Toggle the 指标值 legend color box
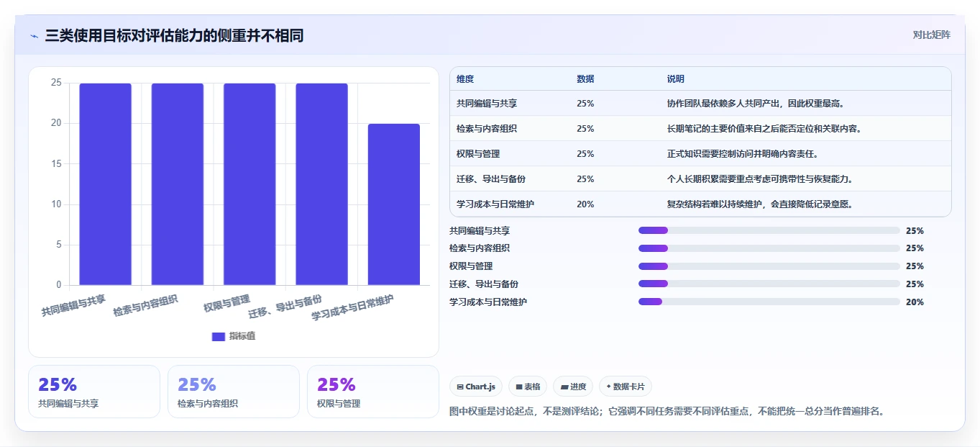 click(219, 336)
